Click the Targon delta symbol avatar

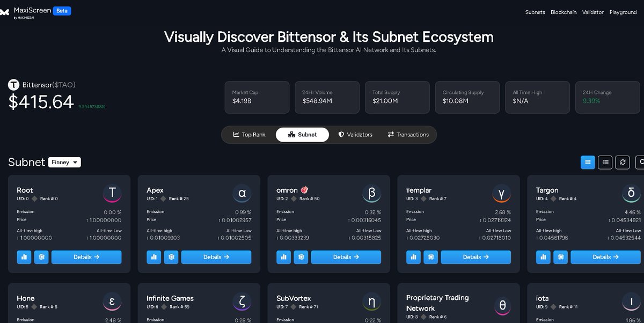(632, 193)
